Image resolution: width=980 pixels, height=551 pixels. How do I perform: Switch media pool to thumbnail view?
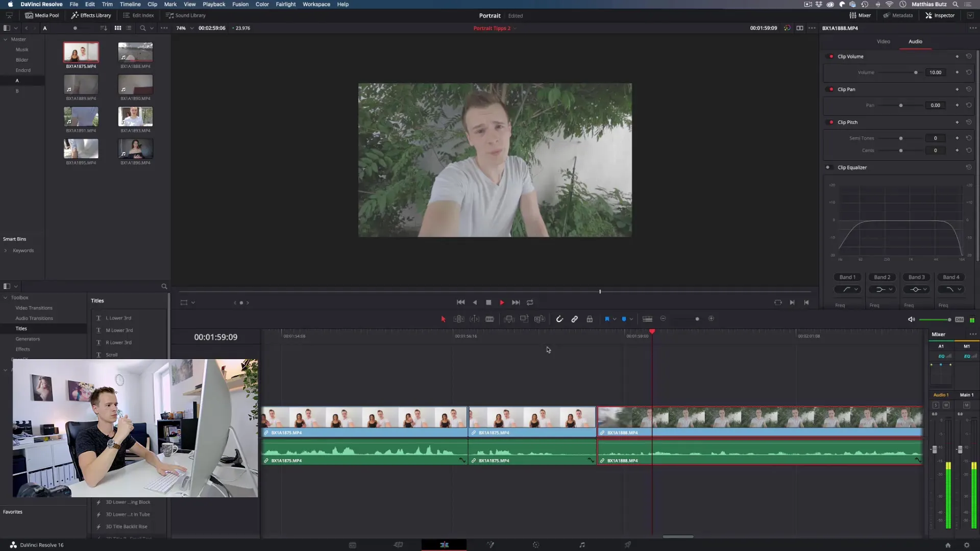coord(118,28)
